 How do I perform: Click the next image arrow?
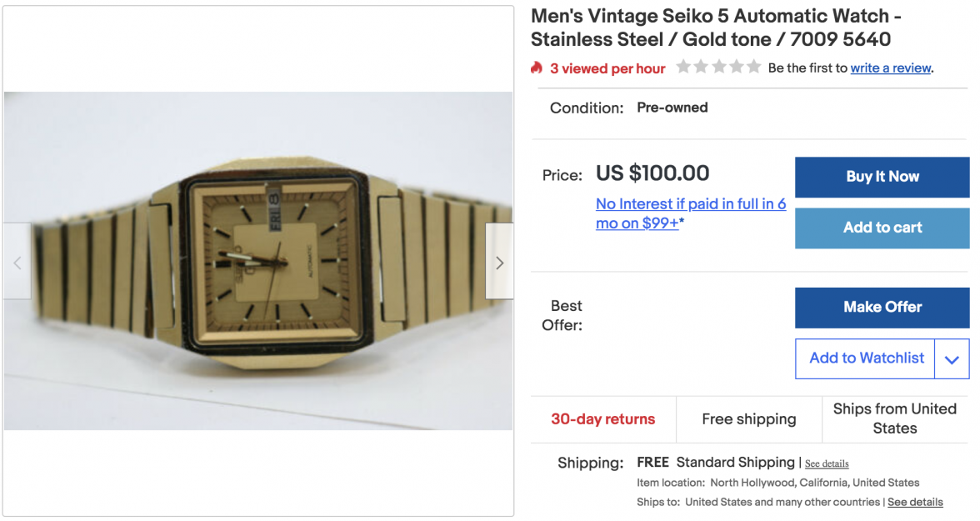coord(499,263)
